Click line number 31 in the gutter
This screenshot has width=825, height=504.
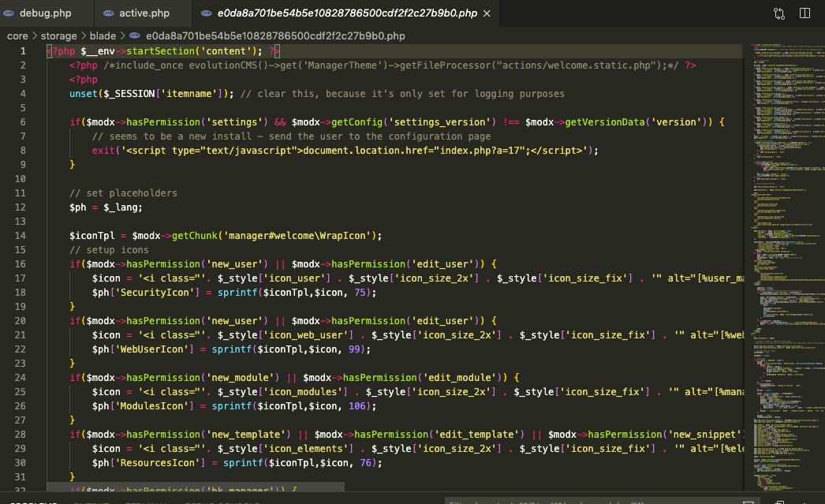20,477
